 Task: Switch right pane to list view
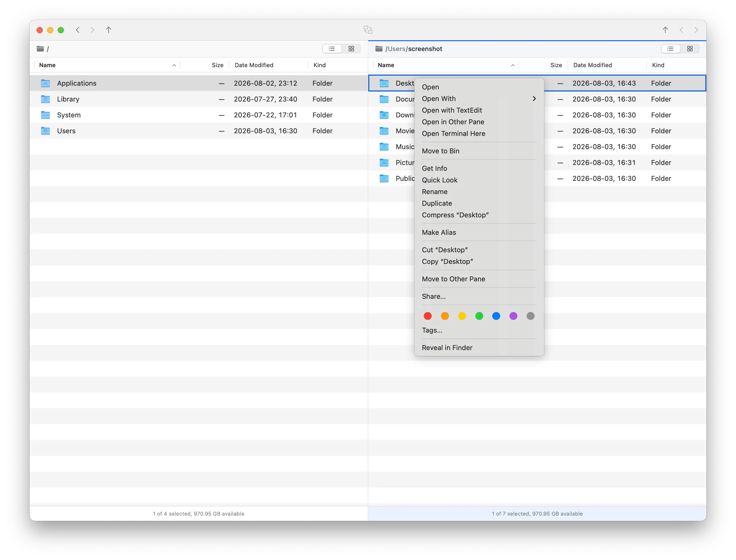coord(670,49)
